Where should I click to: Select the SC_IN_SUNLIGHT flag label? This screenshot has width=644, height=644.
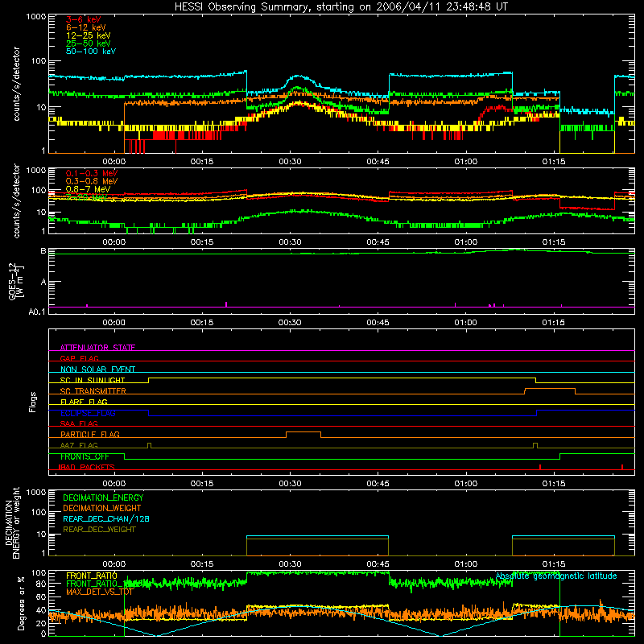pyautogui.click(x=93, y=380)
